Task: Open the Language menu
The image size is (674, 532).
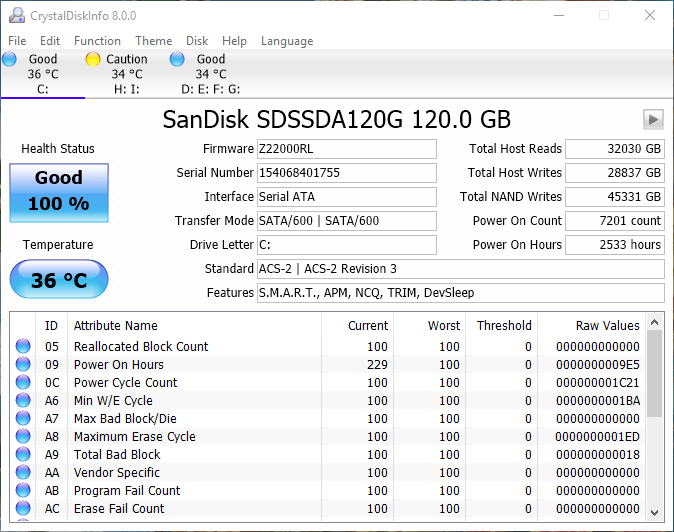Action: pyautogui.click(x=287, y=41)
